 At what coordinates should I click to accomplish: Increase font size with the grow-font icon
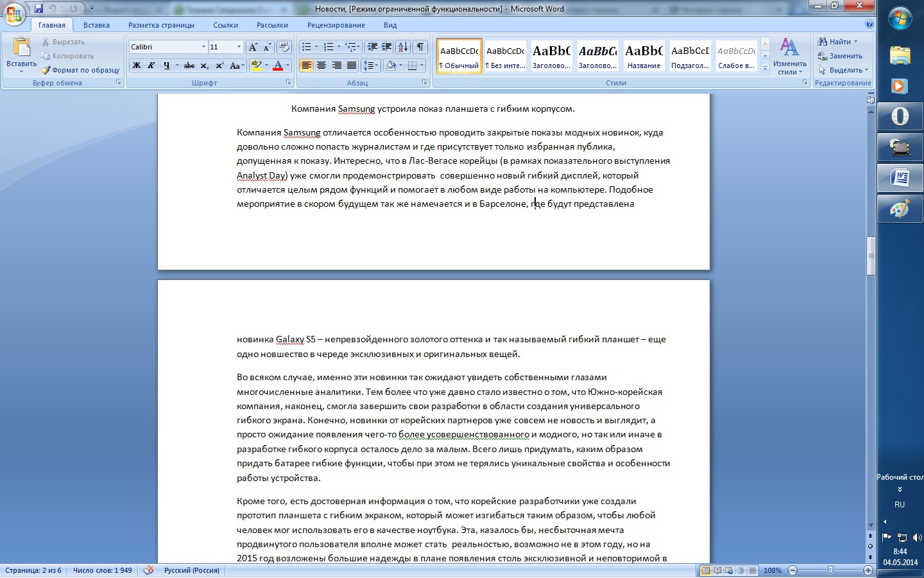click(253, 47)
